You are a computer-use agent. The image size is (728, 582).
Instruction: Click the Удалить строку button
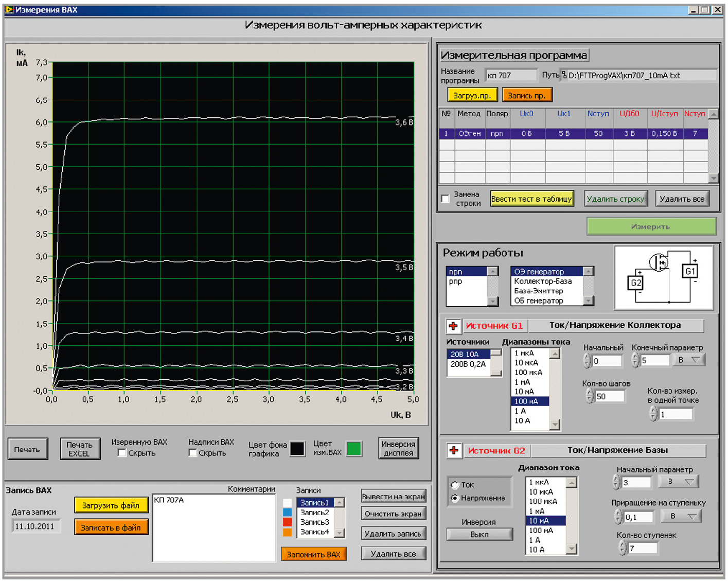click(x=615, y=199)
